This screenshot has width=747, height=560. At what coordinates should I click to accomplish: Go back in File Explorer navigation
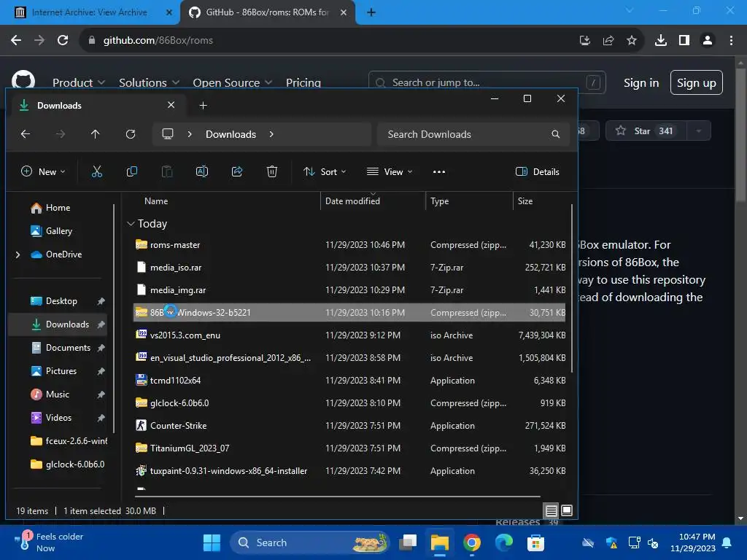[x=26, y=134]
